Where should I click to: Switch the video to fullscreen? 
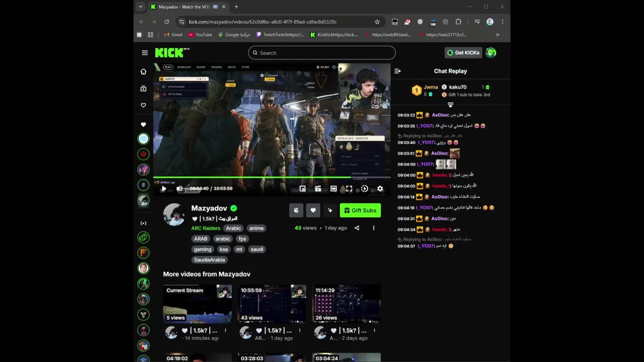click(x=349, y=189)
